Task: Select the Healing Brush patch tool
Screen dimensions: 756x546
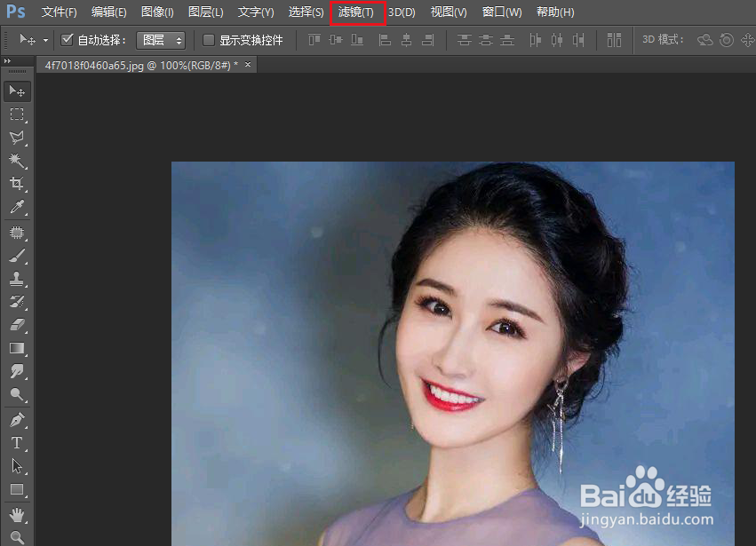Action: 18,233
